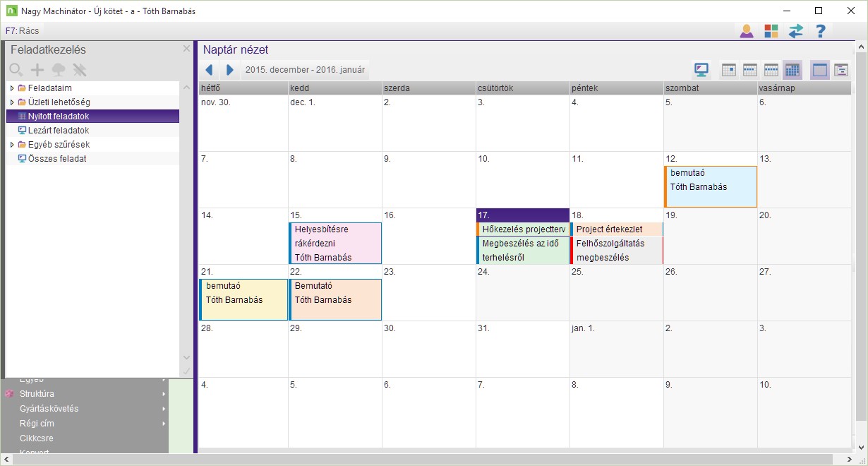Click the pin icon in Feladatkezelés toolbar
Viewport: 868px width, 466px height.
point(79,70)
